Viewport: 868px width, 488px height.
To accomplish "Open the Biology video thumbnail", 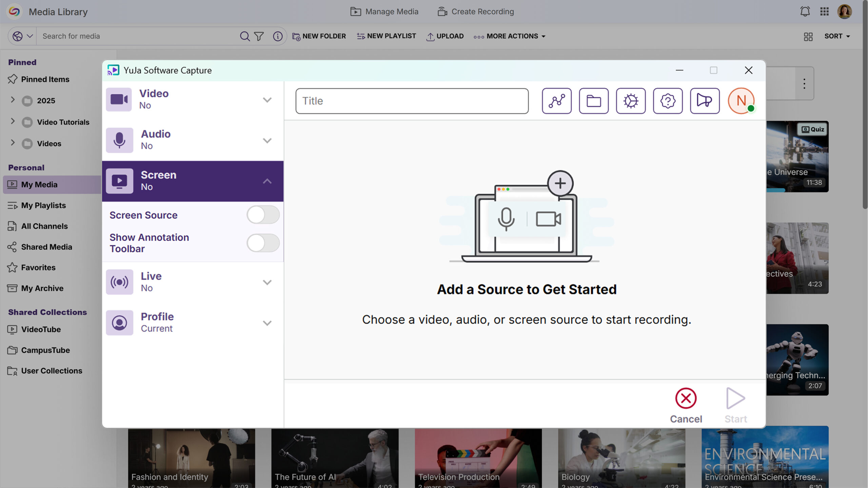I will click(x=622, y=458).
